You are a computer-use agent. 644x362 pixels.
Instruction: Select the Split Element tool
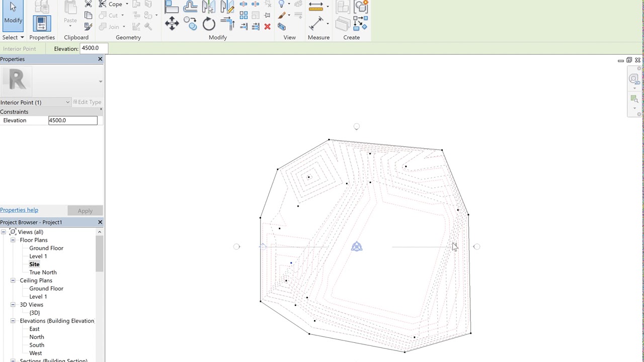(244, 4)
